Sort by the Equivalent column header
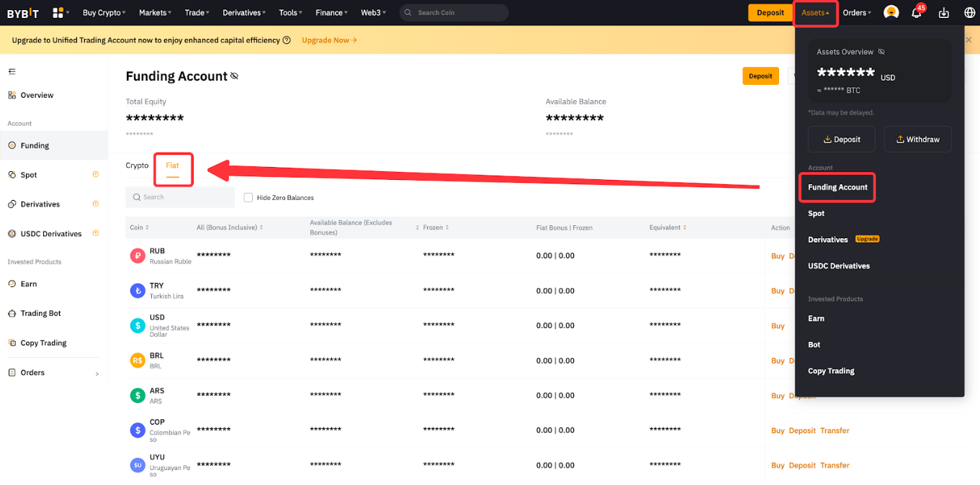Viewport: 980px width, 485px height. click(667, 227)
